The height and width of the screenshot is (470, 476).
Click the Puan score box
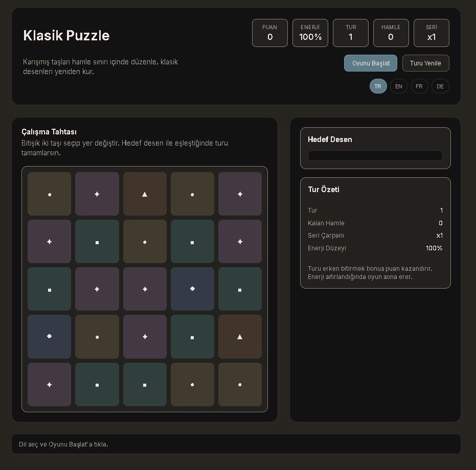click(x=270, y=33)
